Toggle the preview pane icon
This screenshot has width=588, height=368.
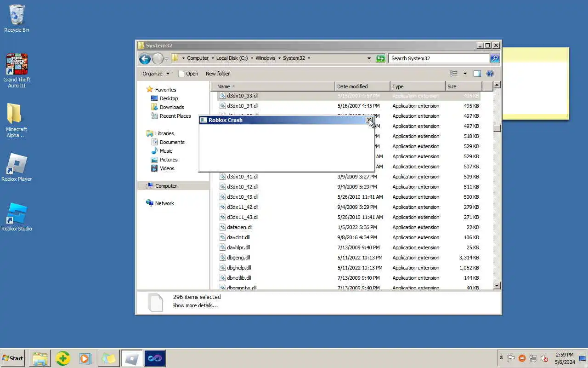[477, 74]
